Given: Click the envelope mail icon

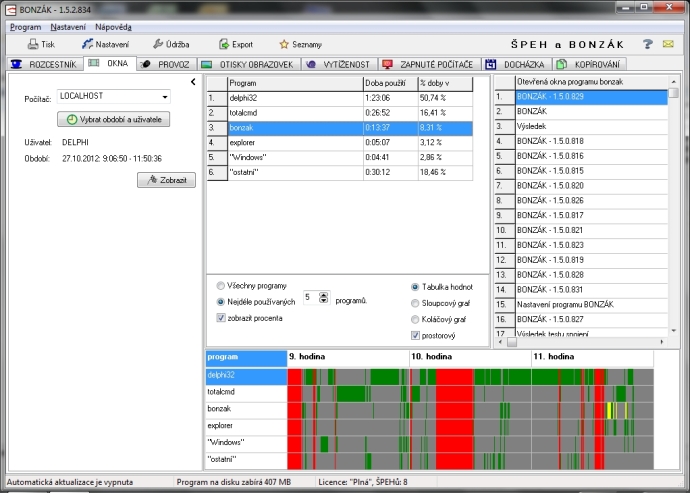Looking at the screenshot, I should [668, 44].
